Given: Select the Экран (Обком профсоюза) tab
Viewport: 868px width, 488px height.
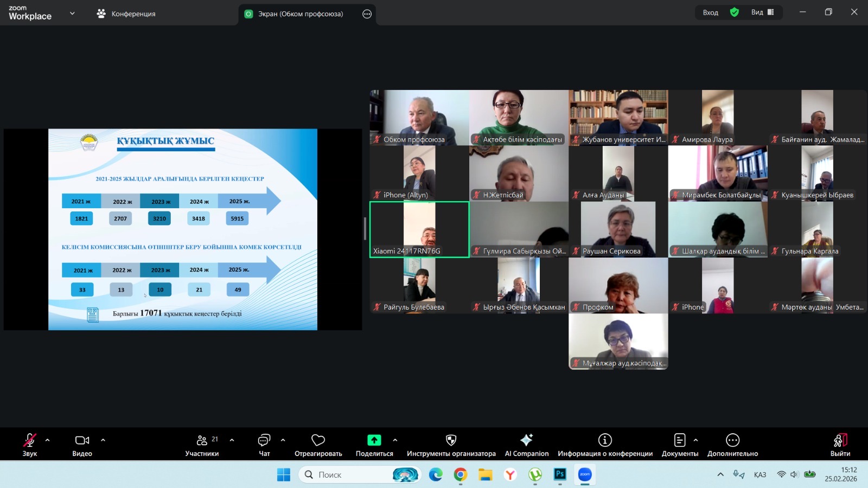Looking at the screenshot, I should (x=300, y=14).
